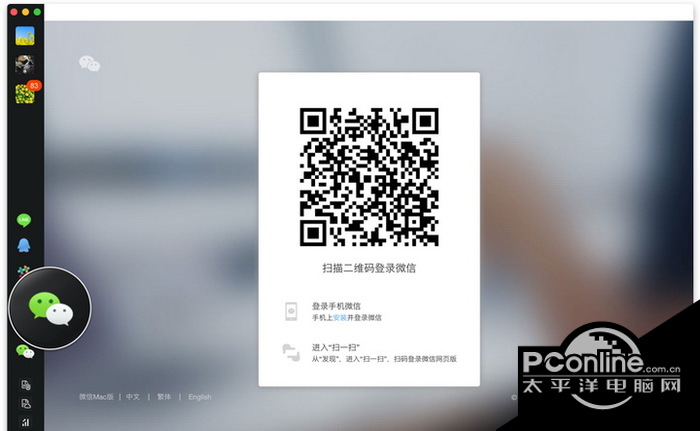The image size is (700, 431).
Task: Click the 登录手机微信 instruction text
Action: 336,306
